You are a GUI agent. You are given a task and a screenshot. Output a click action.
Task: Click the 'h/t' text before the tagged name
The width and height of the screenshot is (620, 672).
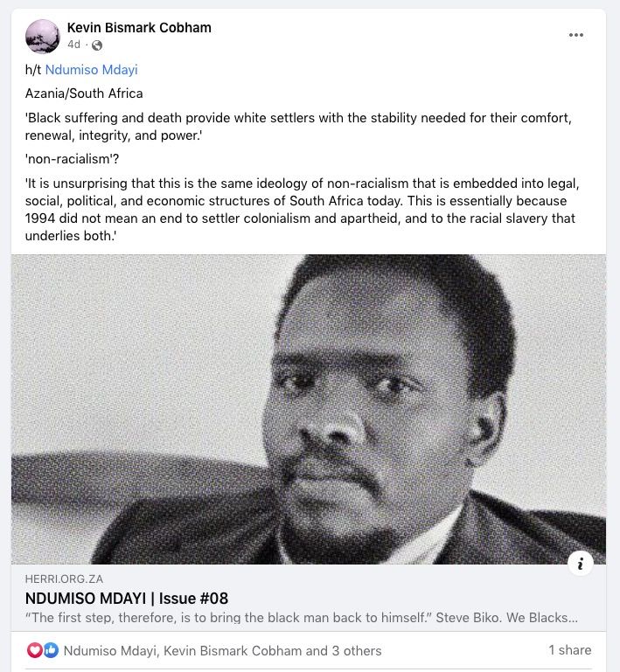coord(33,70)
